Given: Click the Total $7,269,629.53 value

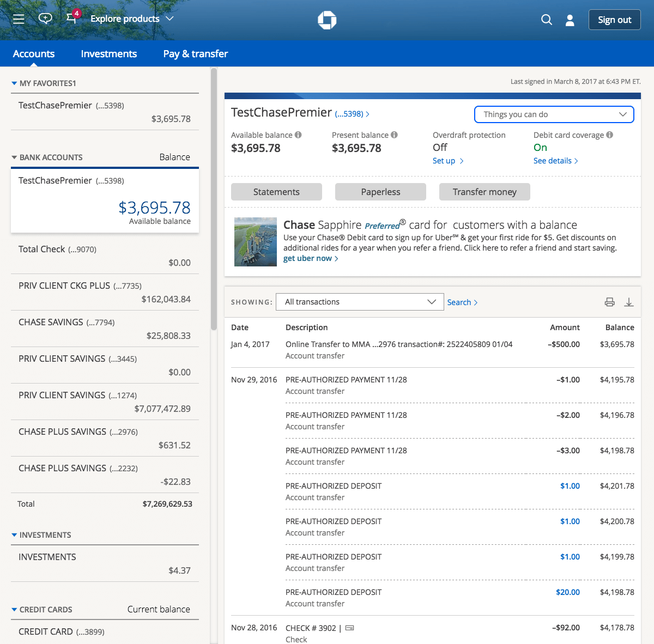Looking at the screenshot, I should (167, 504).
